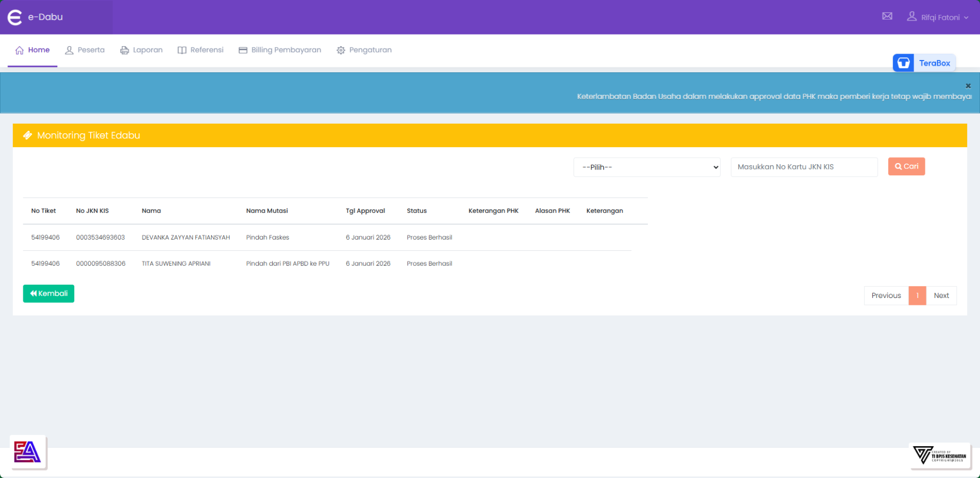Screen dimensions: 980x478
Task: Open the --Pilih-- filter dropdown
Action: pyautogui.click(x=646, y=167)
